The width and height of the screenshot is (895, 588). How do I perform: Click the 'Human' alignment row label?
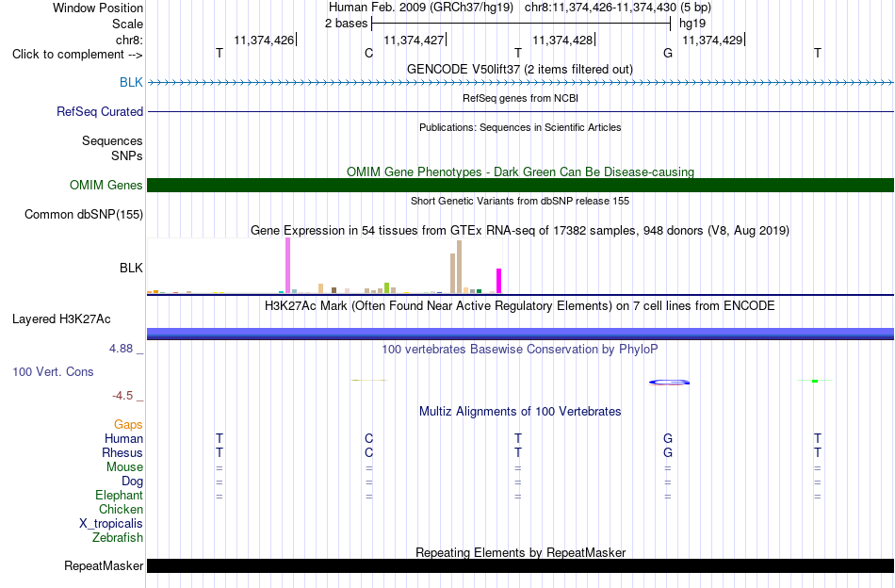pos(123,438)
